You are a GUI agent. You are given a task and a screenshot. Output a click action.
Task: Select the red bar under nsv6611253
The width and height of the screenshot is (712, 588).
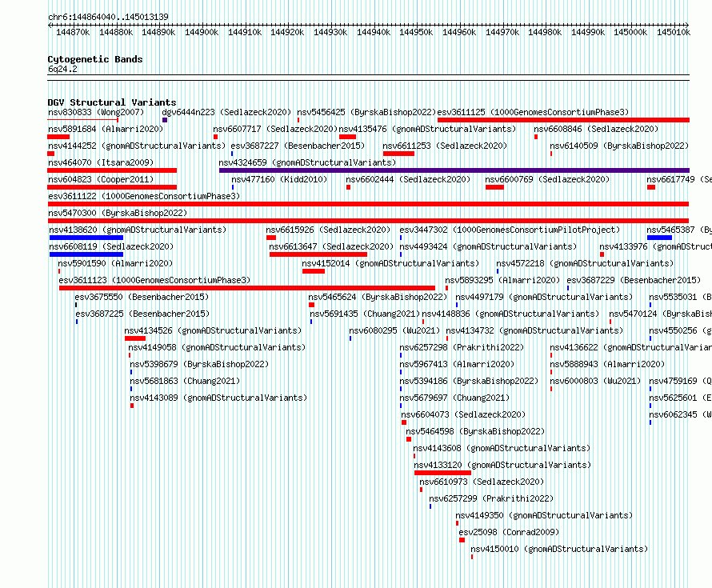click(x=398, y=154)
